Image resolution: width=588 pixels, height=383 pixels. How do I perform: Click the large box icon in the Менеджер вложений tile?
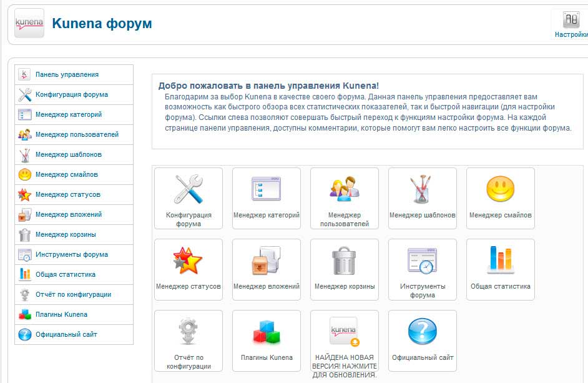tap(267, 260)
